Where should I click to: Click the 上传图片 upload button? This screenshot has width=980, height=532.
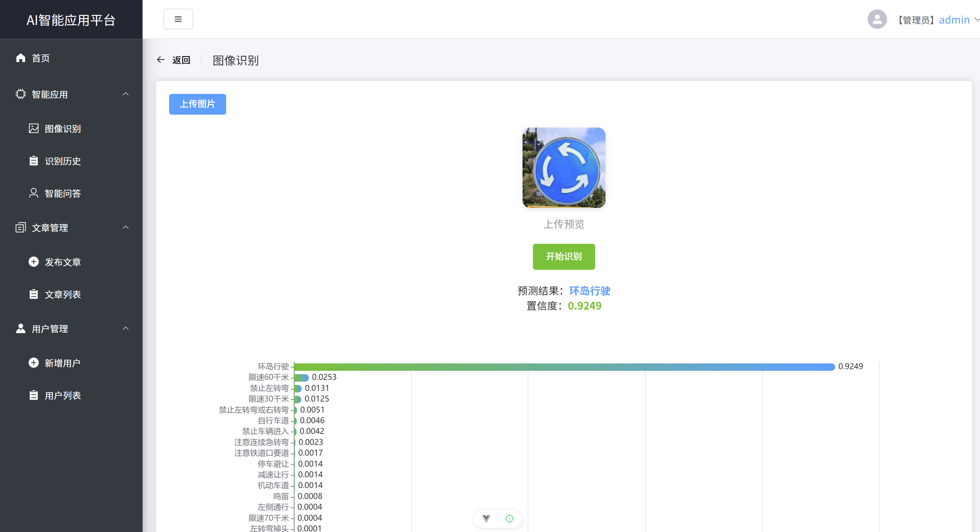click(x=197, y=104)
